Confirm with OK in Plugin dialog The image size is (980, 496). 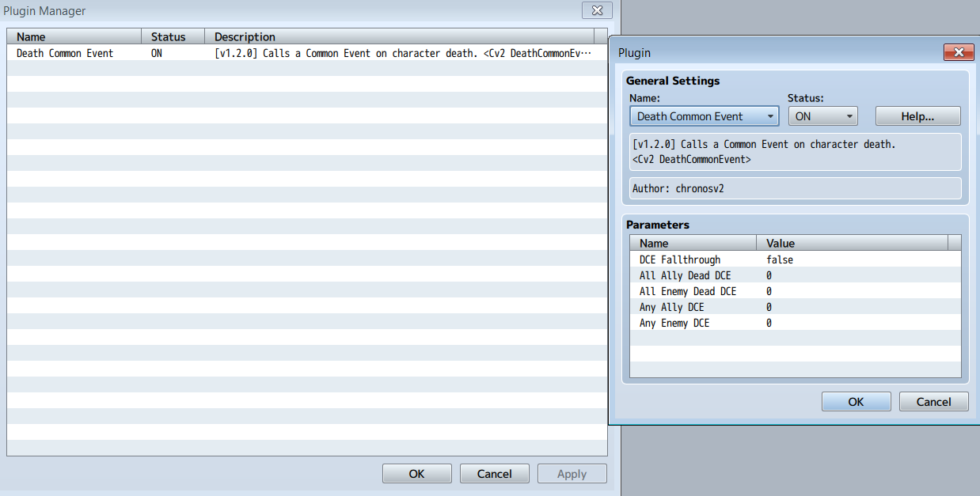coord(856,401)
